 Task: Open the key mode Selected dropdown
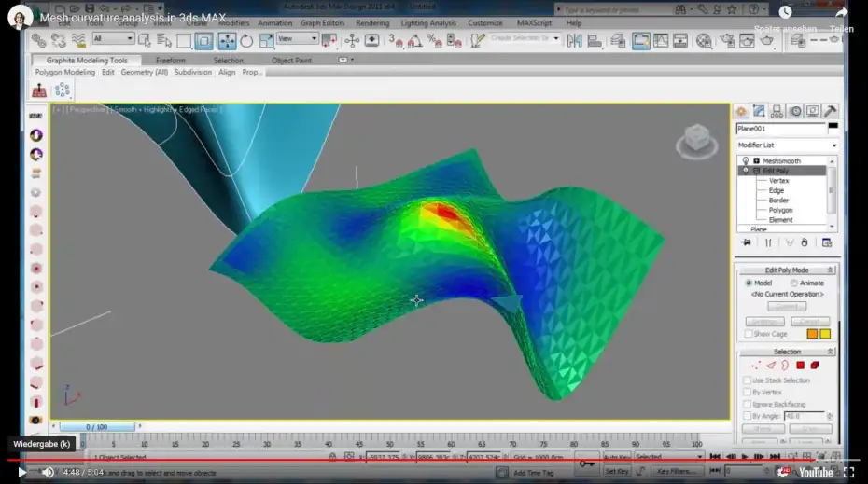pos(668,457)
